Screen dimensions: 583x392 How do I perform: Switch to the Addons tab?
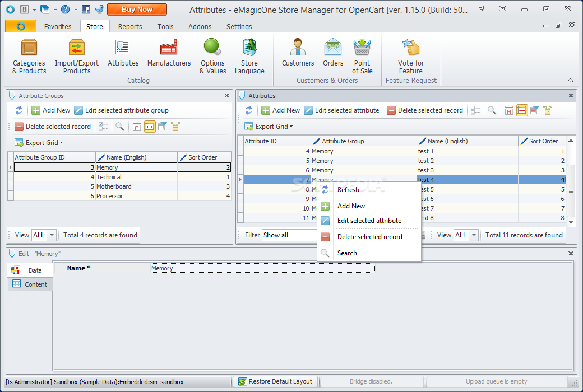coord(200,27)
